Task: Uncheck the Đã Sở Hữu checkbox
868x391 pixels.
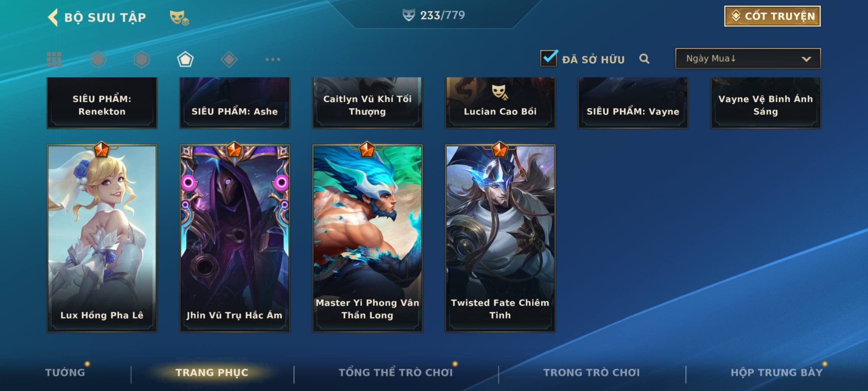Action: [x=549, y=58]
